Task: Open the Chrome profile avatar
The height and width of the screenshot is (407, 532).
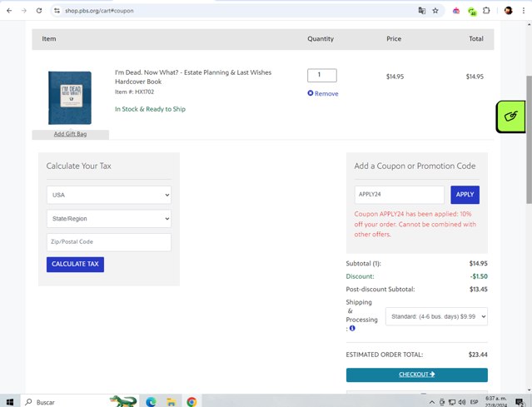Action: tap(508, 11)
